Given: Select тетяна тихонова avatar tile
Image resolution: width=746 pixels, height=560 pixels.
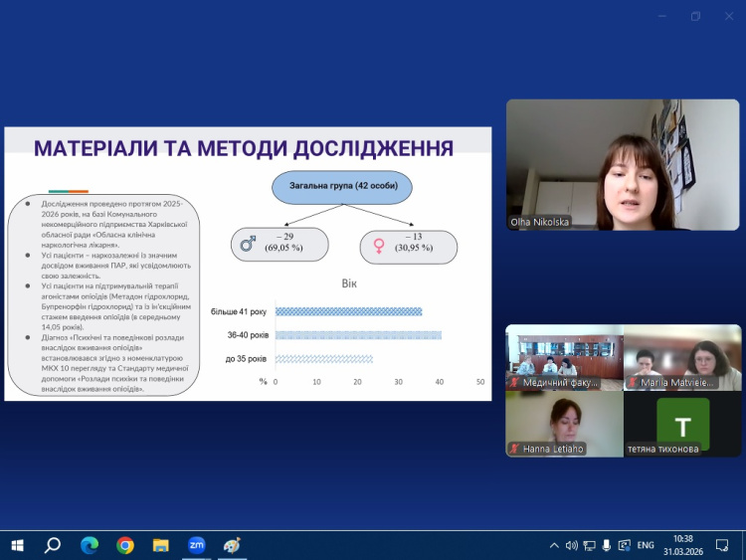Looking at the screenshot, I should tap(682, 424).
